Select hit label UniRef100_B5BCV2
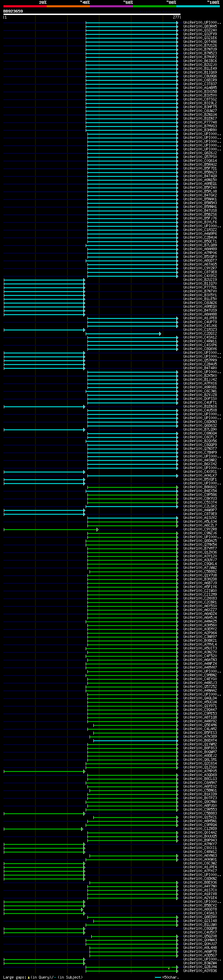Image resolution: width=223 pixels, height=980 pixels. [x=200, y=905]
